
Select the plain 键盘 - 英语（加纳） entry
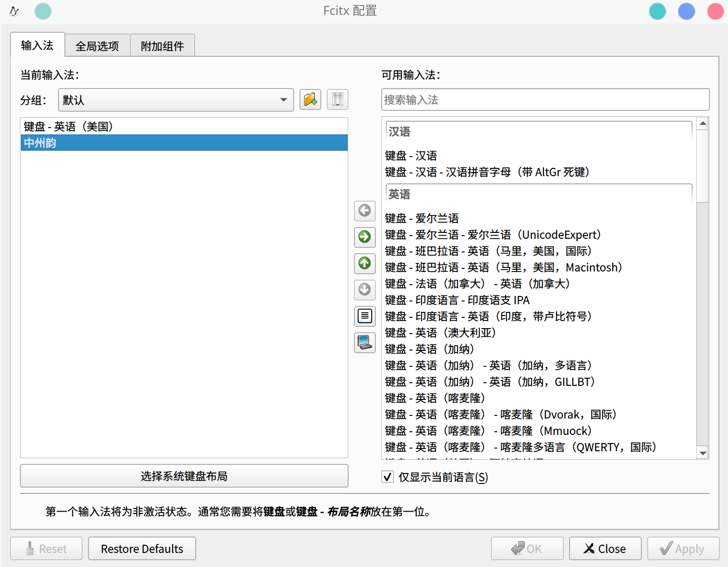point(539,349)
